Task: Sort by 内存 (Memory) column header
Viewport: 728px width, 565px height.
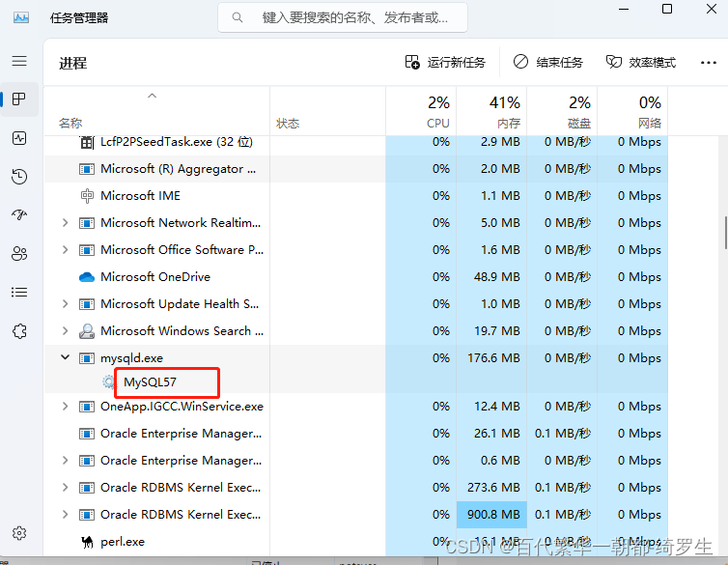Action: tap(491, 111)
